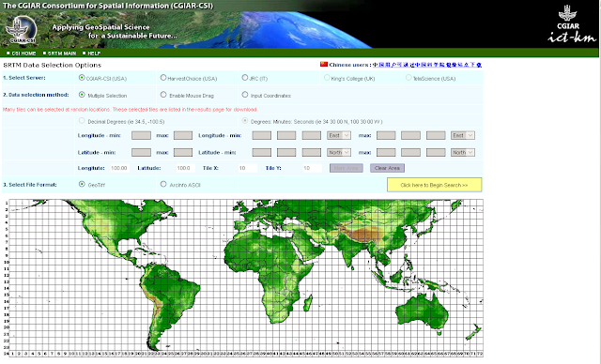Click decimal Longitude max input box
Screen dimensions: 601x364
click(183, 135)
